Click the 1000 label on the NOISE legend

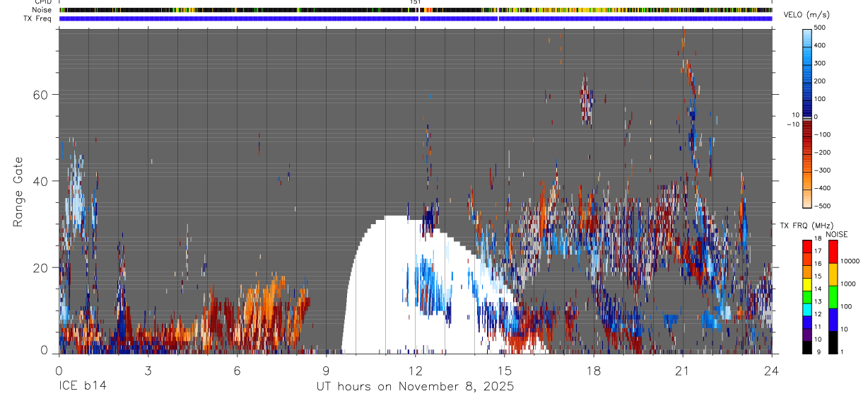tap(848, 284)
